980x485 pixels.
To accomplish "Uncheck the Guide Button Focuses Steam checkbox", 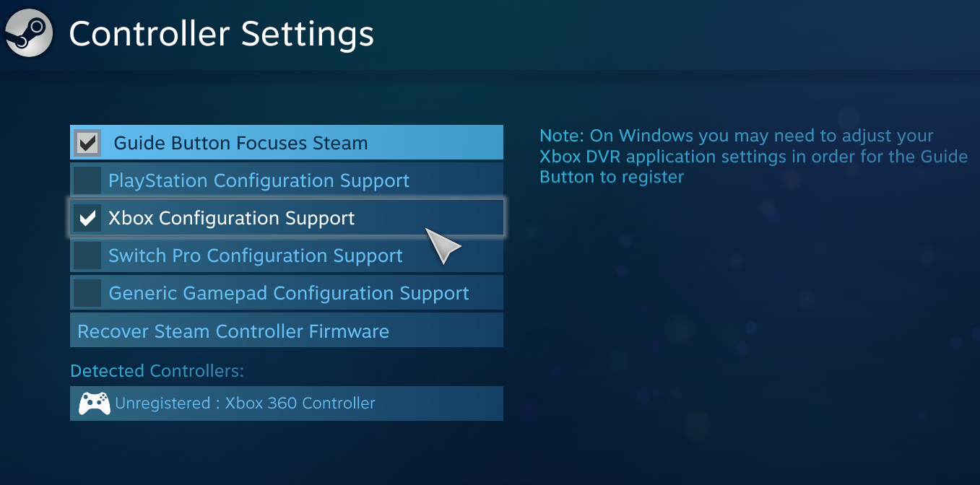I will [87, 143].
